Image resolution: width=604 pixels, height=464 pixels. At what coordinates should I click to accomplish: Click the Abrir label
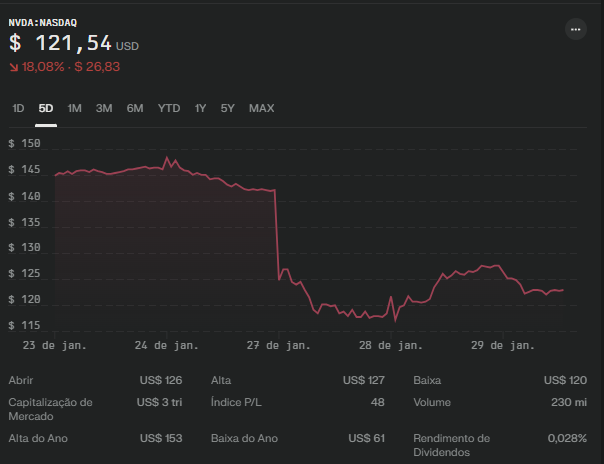[x=21, y=380]
